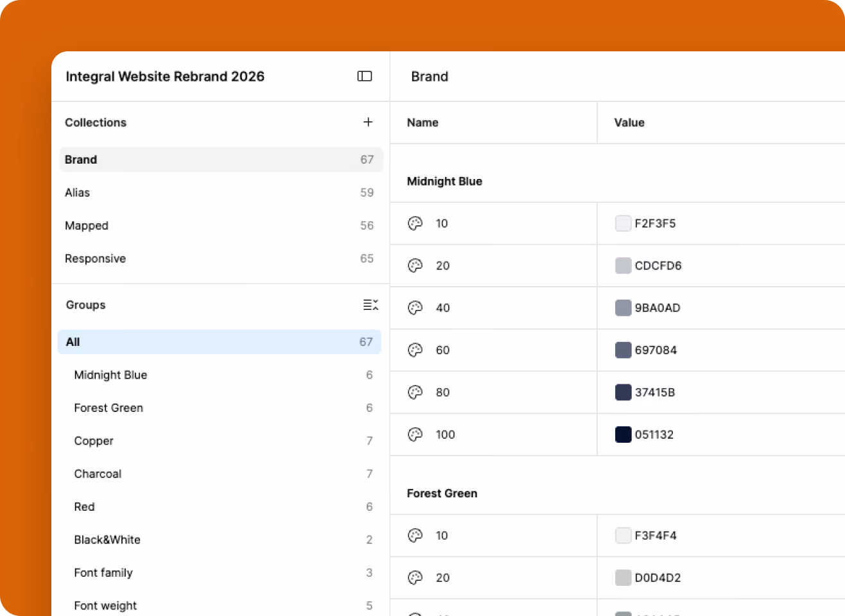Add a new collection with plus icon
This screenshot has height=616, width=845.
pos(368,122)
